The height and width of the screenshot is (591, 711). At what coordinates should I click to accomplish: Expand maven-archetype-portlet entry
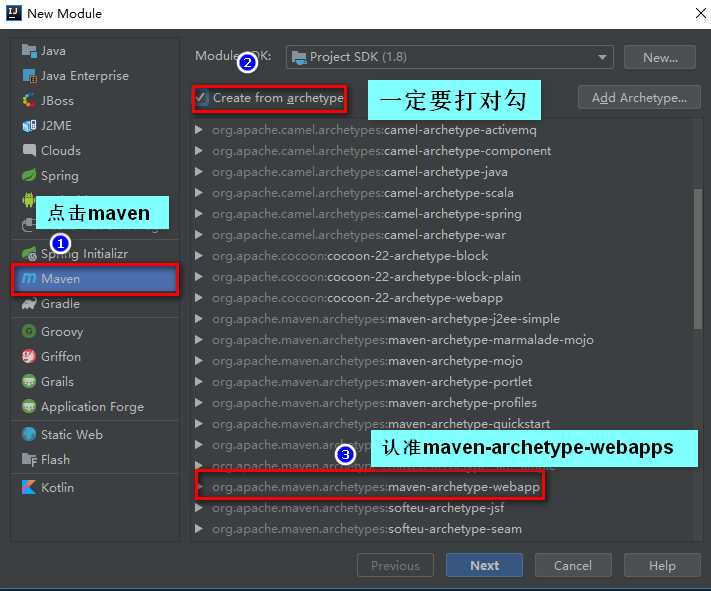[198, 382]
